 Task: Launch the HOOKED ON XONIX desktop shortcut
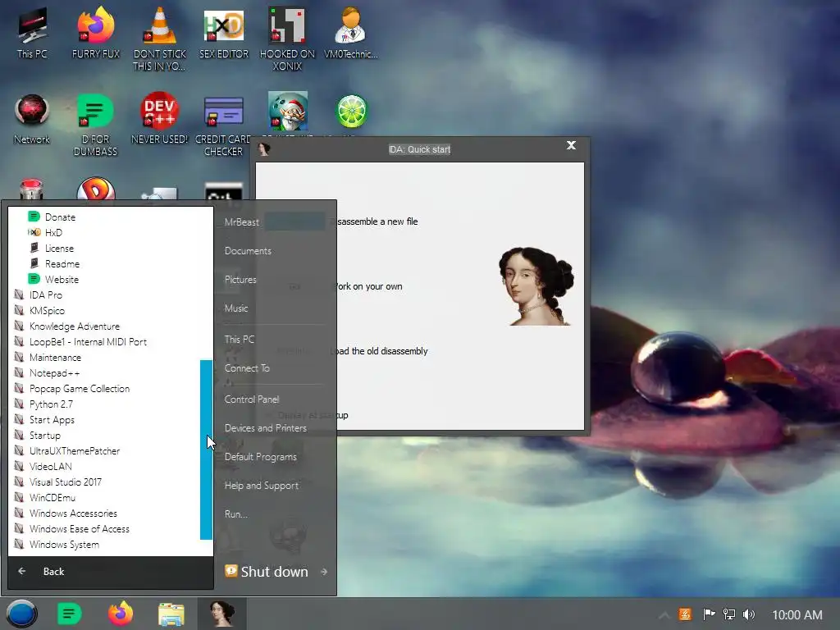[287, 38]
